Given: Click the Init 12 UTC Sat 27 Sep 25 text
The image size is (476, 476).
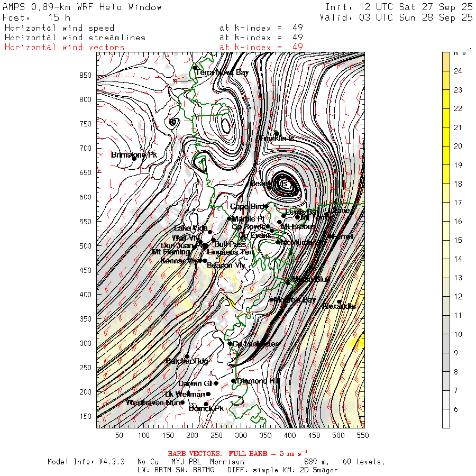Looking at the screenshot, I should click(399, 7).
